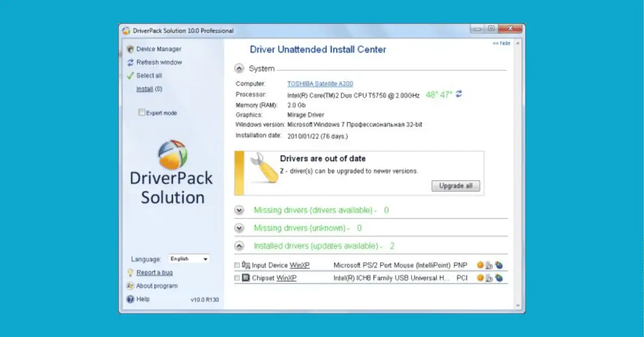Image resolution: width=644 pixels, height=337 pixels.
Task: Check the Chipset WinXP driver checkbox
Action: [x=237, y=278]
